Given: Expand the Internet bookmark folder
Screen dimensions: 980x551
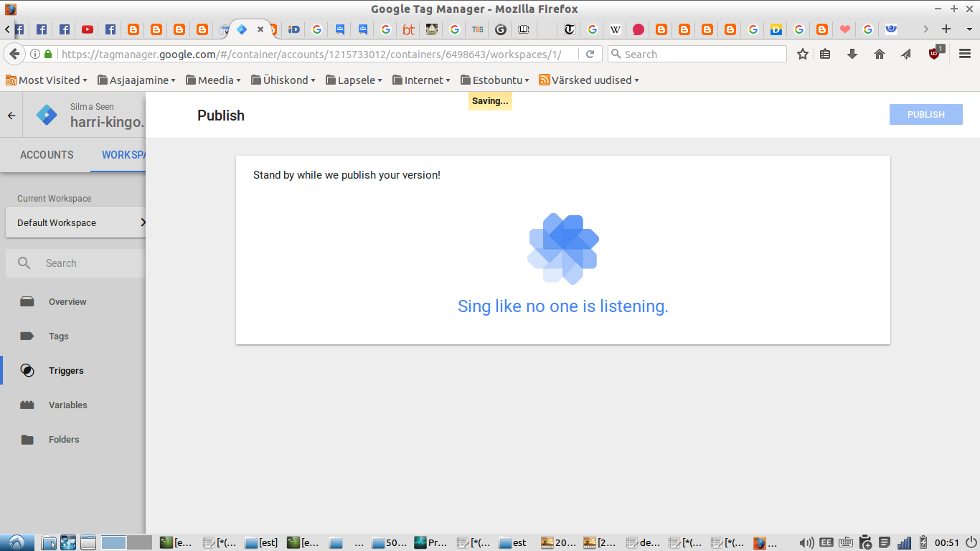Looking at the screenshot, I should (x=421, y=80).
